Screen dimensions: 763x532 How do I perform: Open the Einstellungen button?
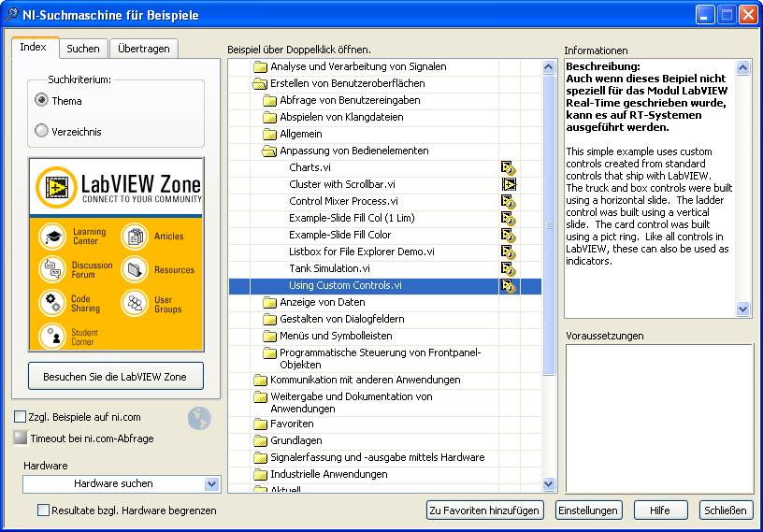pos(588,510)
